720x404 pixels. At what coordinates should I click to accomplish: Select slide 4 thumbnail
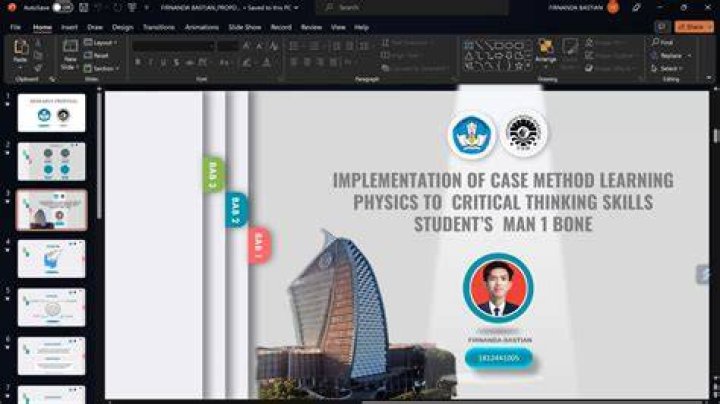(x=51, y=258)
